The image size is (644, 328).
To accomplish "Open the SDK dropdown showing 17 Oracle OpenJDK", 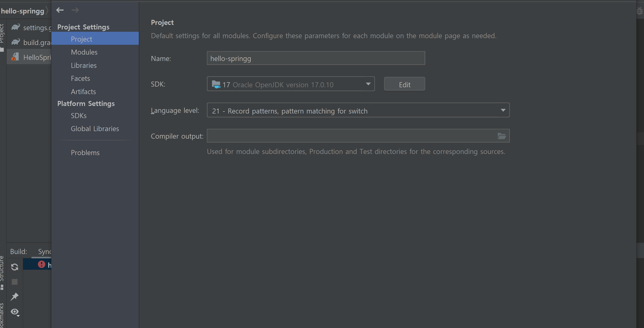I will point(291,84).
